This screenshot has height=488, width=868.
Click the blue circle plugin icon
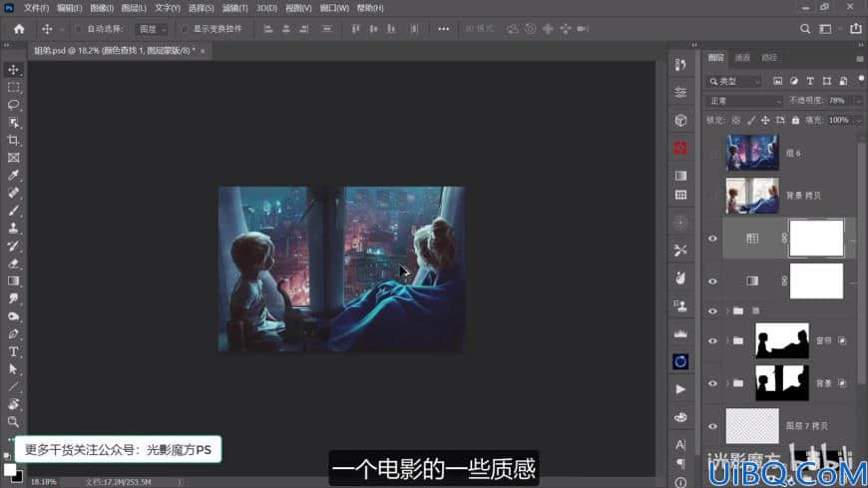pyautogui.click(x=680, y=361)
